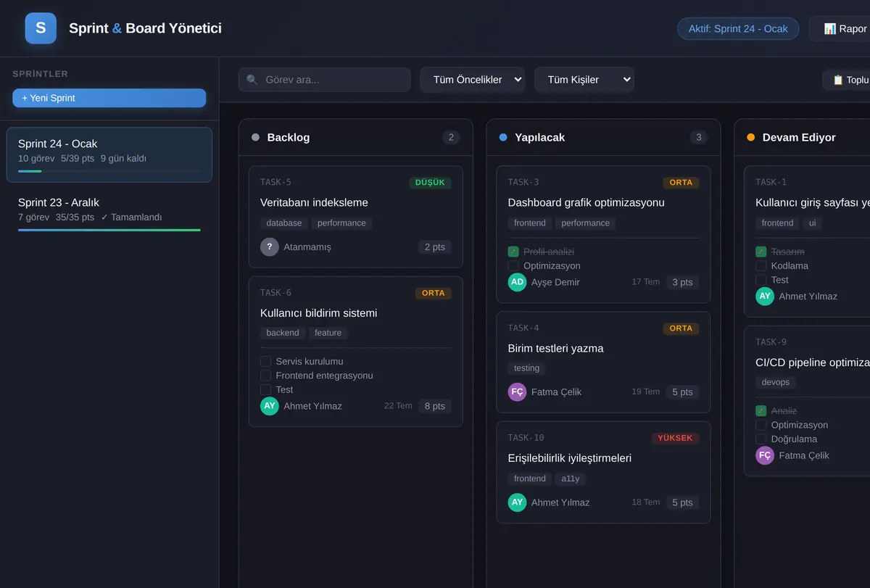Check the Doğrulama subtask

click(x=761, y=439)
